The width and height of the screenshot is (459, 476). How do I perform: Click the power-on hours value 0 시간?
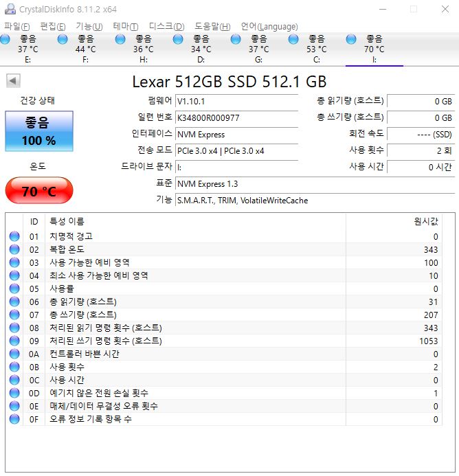tap(421, 167)
